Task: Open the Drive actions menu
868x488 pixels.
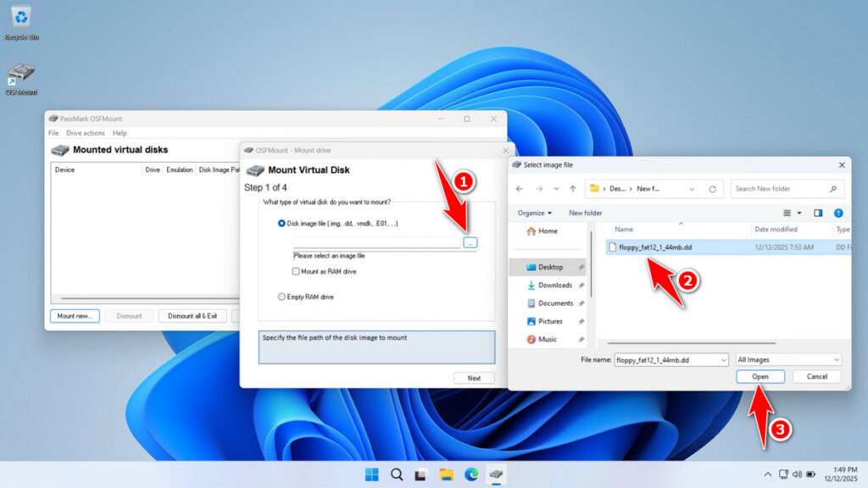Action: pos(85,133)
